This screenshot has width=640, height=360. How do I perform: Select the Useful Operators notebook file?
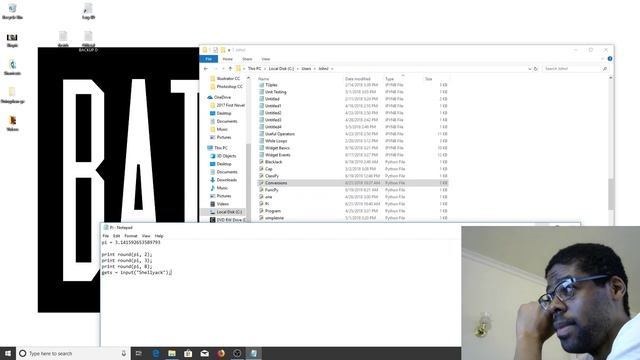tap(280, 134)
